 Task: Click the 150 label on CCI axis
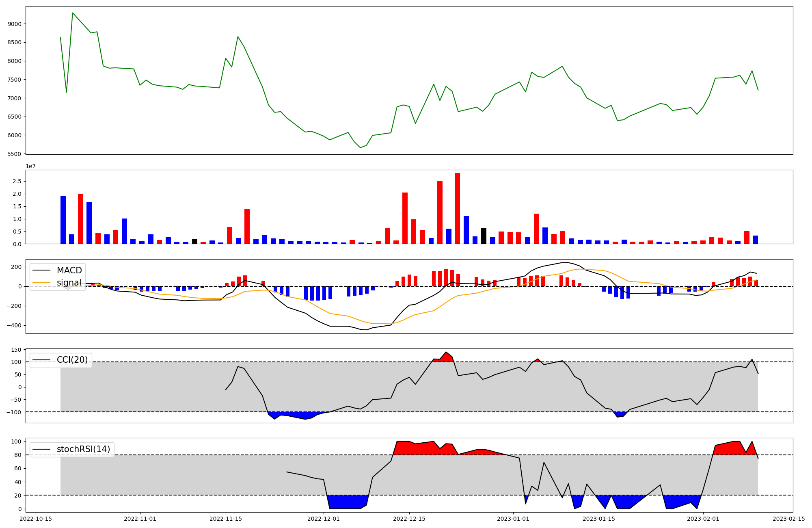click(x=16, y=350)
